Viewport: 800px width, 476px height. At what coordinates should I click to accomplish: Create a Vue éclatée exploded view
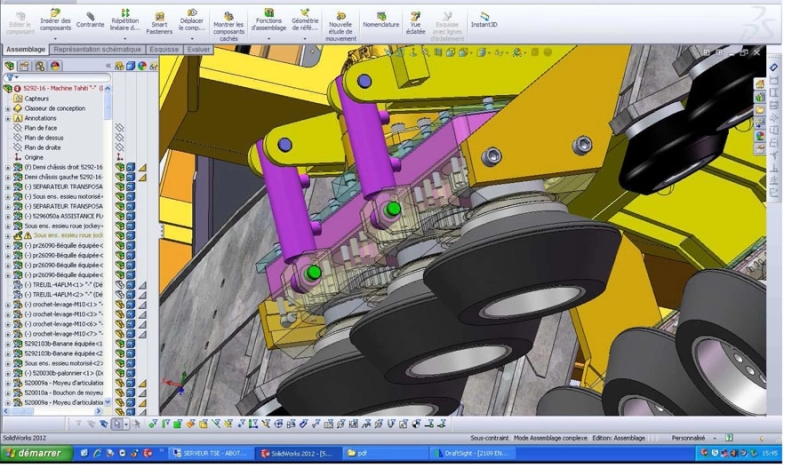[x=415, y=23]
